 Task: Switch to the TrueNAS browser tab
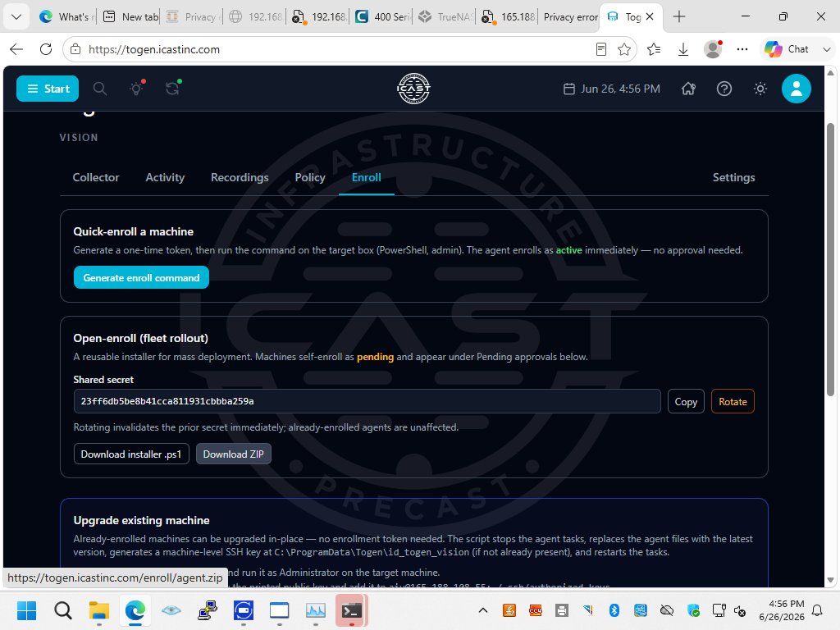445,16
